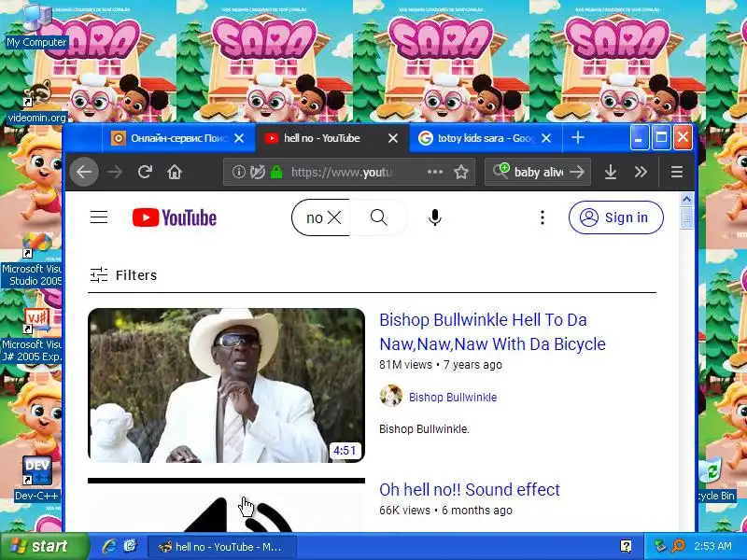Click the taskbar question mark help icon
Screen dimensions: 747x560
coord(626,546)
